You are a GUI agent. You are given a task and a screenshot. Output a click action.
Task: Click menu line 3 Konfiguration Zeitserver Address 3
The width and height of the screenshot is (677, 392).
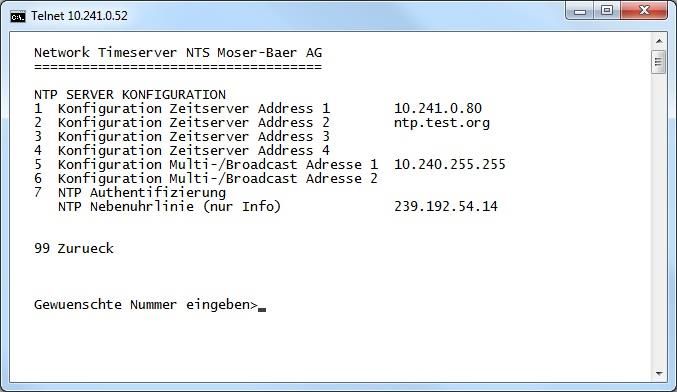(182, 136)
